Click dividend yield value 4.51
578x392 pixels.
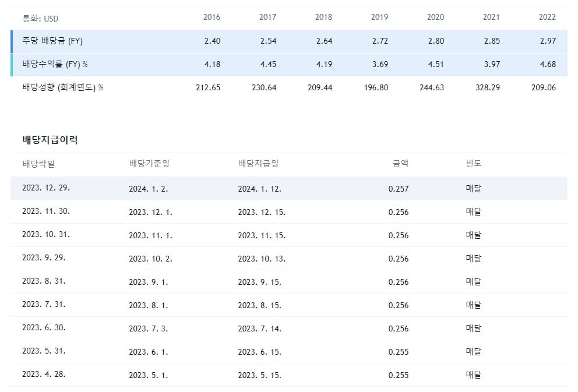(436, 64)
